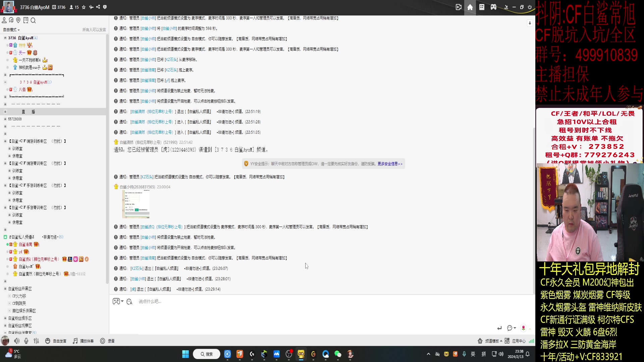The width and height of the screenshot is (644, 362).
Task: Select user 天一 in member list
Action: [x=22, y=53]
